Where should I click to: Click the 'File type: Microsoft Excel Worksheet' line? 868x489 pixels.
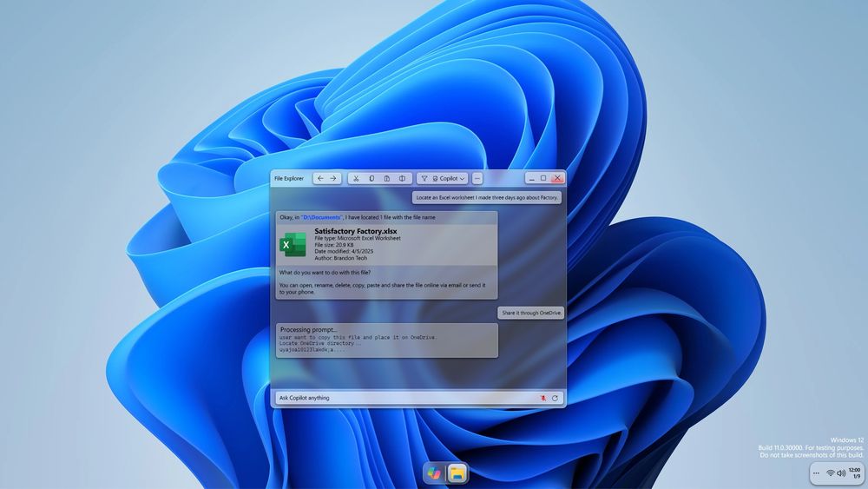(x=358, y=238)
